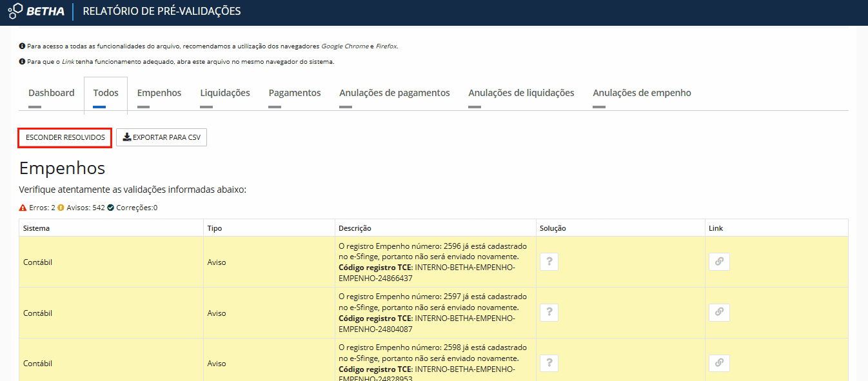Open the Empenhos tab
This screenshot has height=381, width=868.
(159, 94)
